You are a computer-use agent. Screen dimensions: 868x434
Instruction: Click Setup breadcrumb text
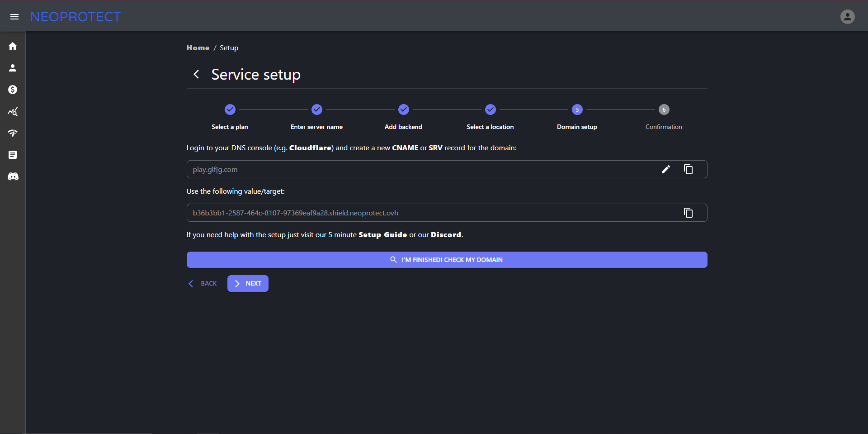(229, 48)
